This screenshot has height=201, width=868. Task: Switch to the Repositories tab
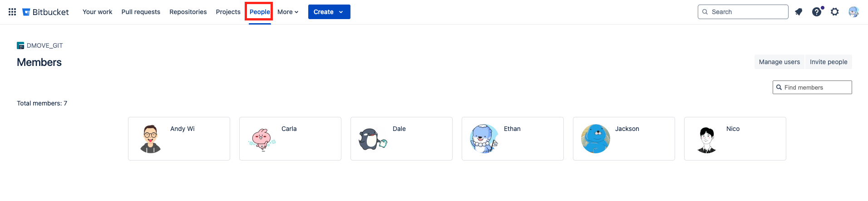click(188, 12)
